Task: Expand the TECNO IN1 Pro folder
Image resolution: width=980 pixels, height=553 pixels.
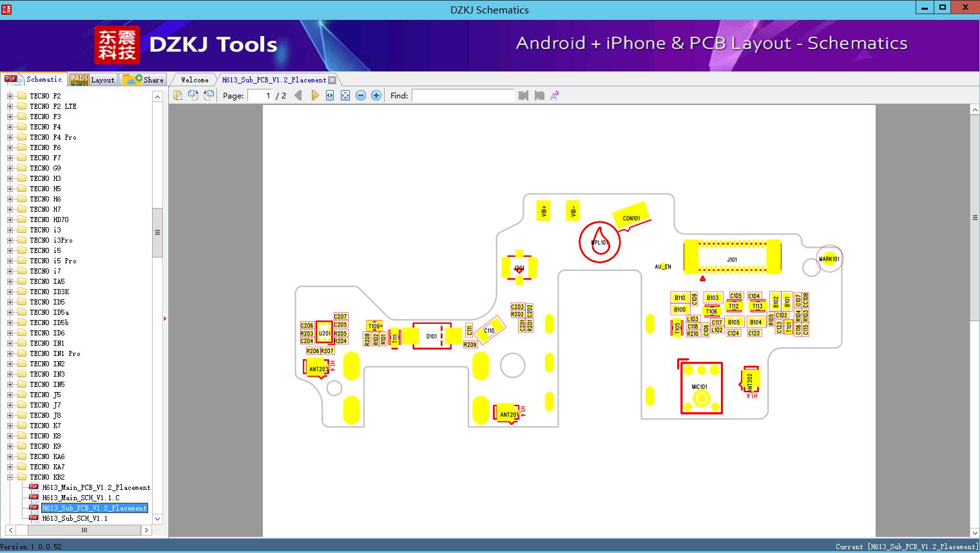Action: point(10,353)
